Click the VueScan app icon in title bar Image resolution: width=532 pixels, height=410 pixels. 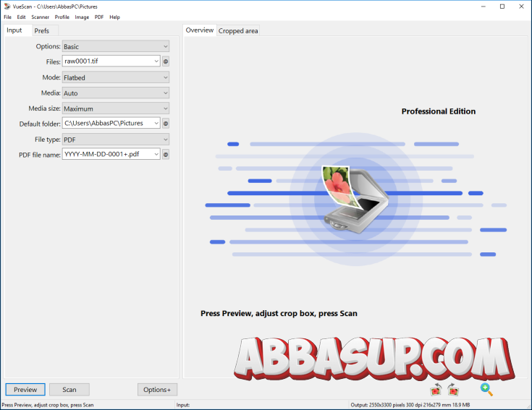[7, 7]
